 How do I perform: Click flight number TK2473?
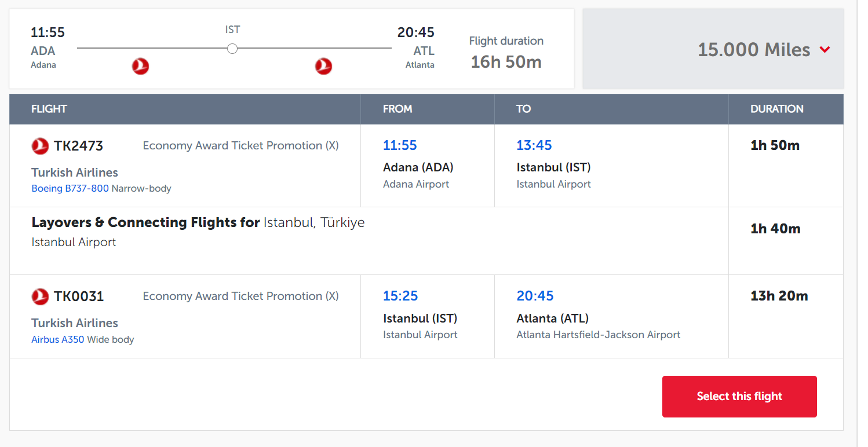[x=78, y=146]
